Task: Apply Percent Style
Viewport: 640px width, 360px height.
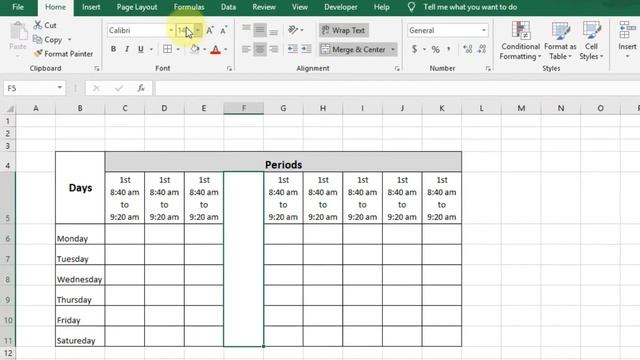Action: tap(436, 49)
